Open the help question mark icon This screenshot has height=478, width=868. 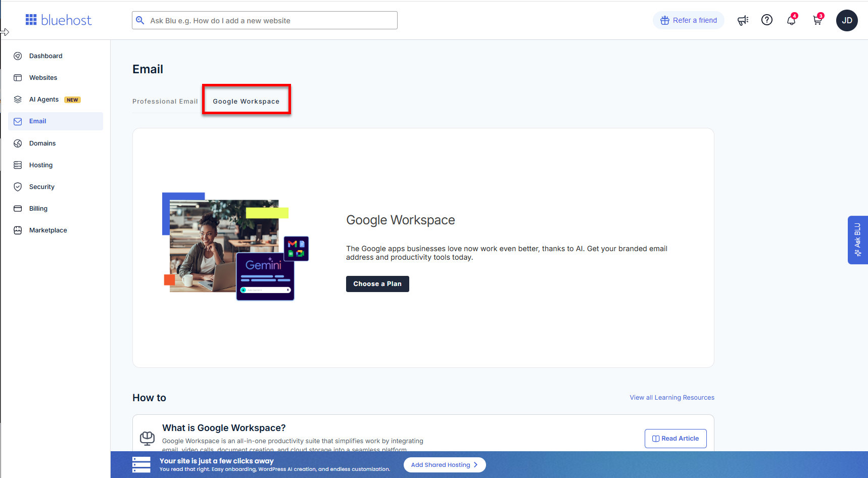click(x=767, y=20)
